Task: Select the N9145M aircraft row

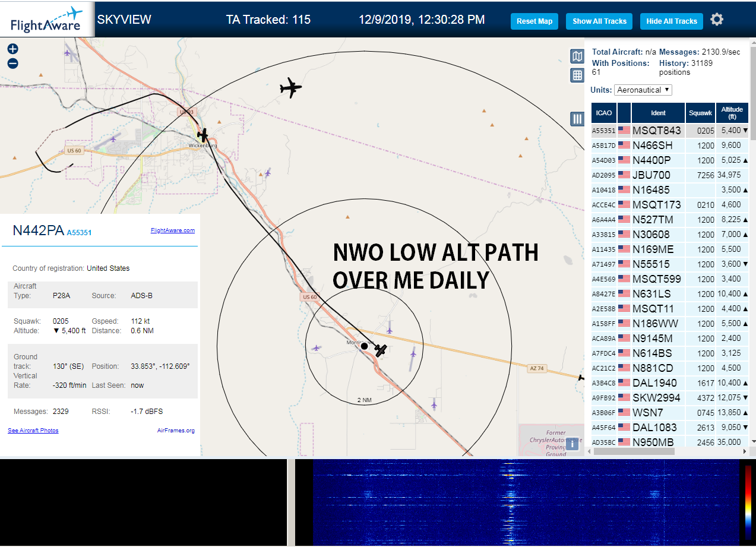Action: pyautogui.click(x=670, y=338)
